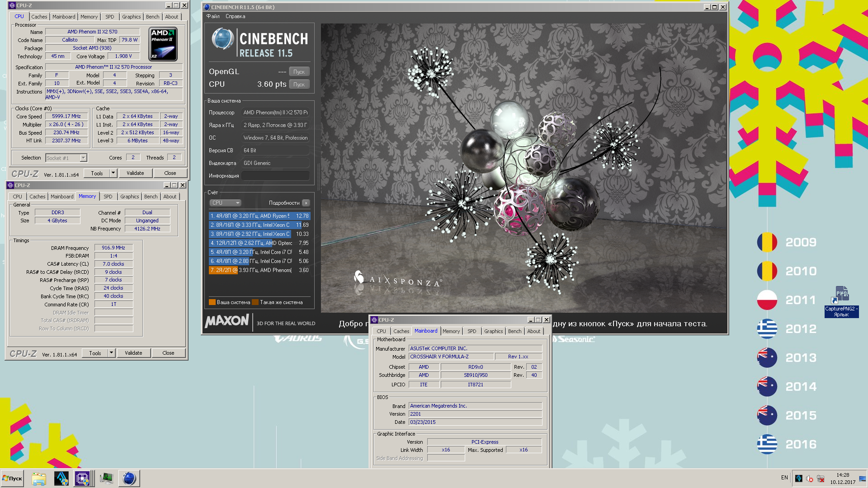Switch to CPU-Z group in taskbar
Image resolution: width=868 pixels, height=488 pixels.
click(83, 479)
